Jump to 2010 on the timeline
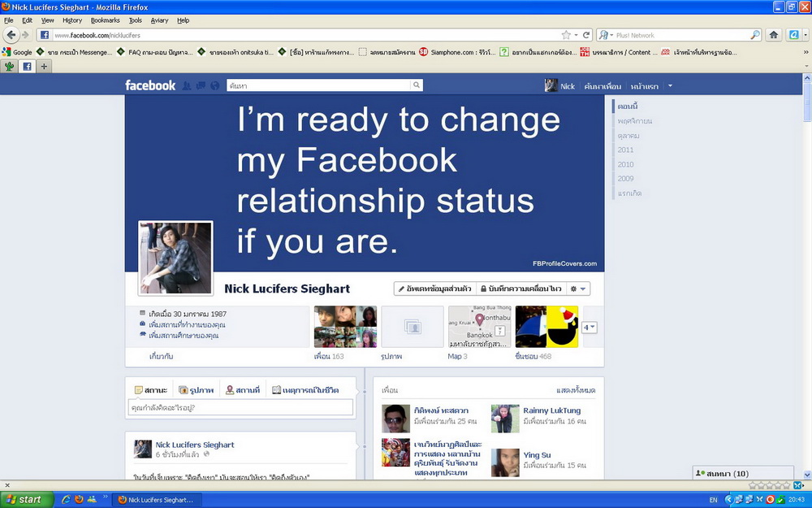Viewport: 812px width, 508px height. tap(625, 164)
